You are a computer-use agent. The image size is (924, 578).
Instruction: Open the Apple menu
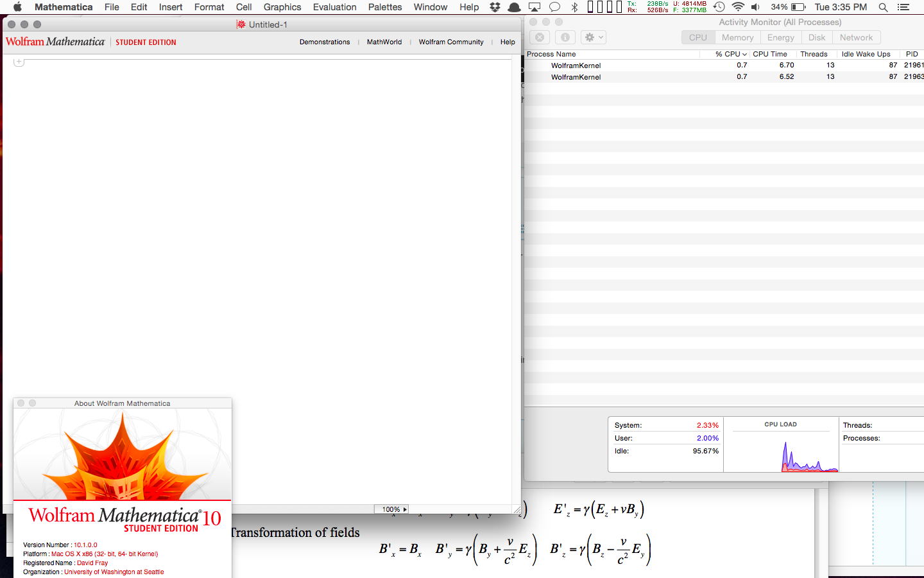point(17,7)
